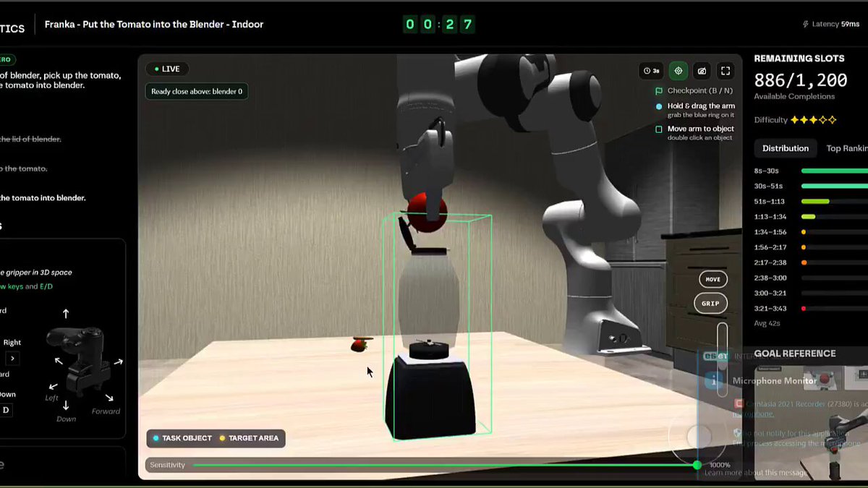Open the Top Ranking tab
The height and width of the screenshot is (488, 868).
[x=847, y=148]
